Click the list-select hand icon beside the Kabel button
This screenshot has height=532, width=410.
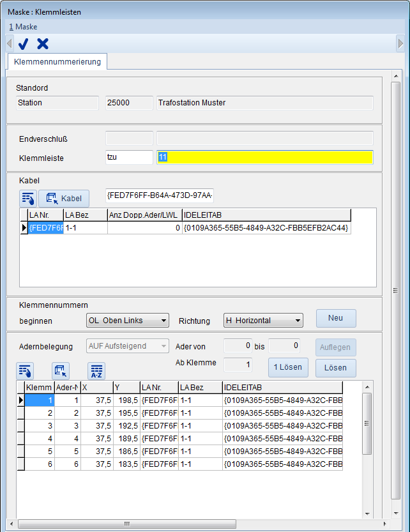pyautogui.click(x=28, y=199)
